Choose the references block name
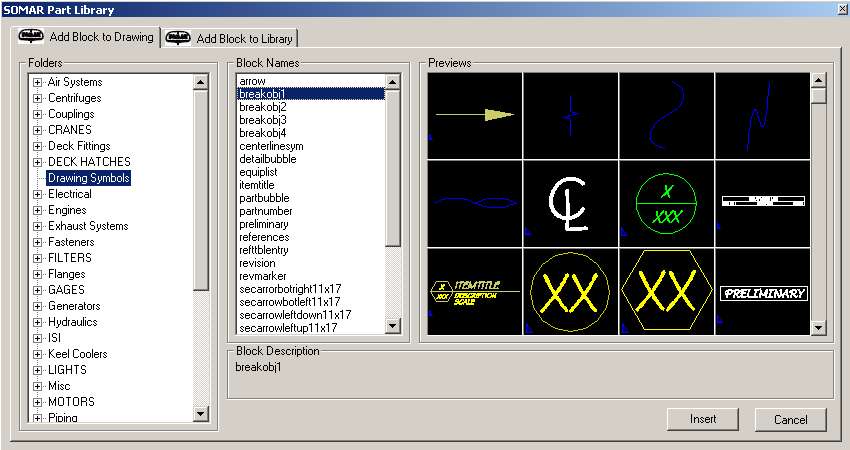The width and height of the screenshot is (850, 450). [x=265, y=237]
